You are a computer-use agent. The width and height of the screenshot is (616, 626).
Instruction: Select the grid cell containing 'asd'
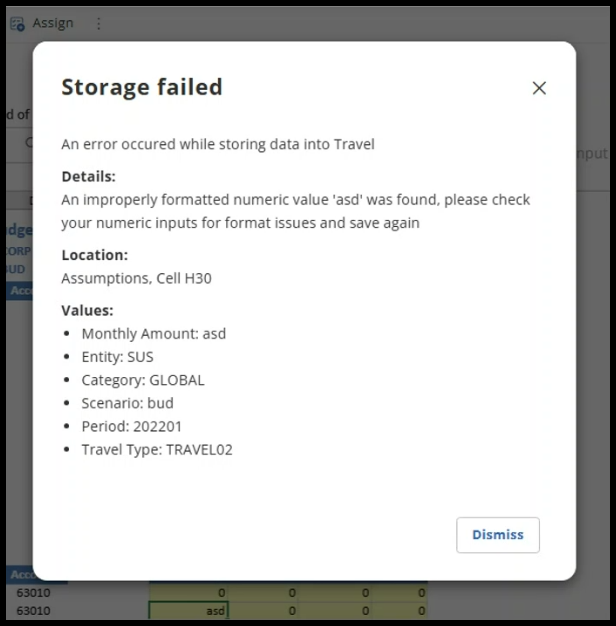189,610
